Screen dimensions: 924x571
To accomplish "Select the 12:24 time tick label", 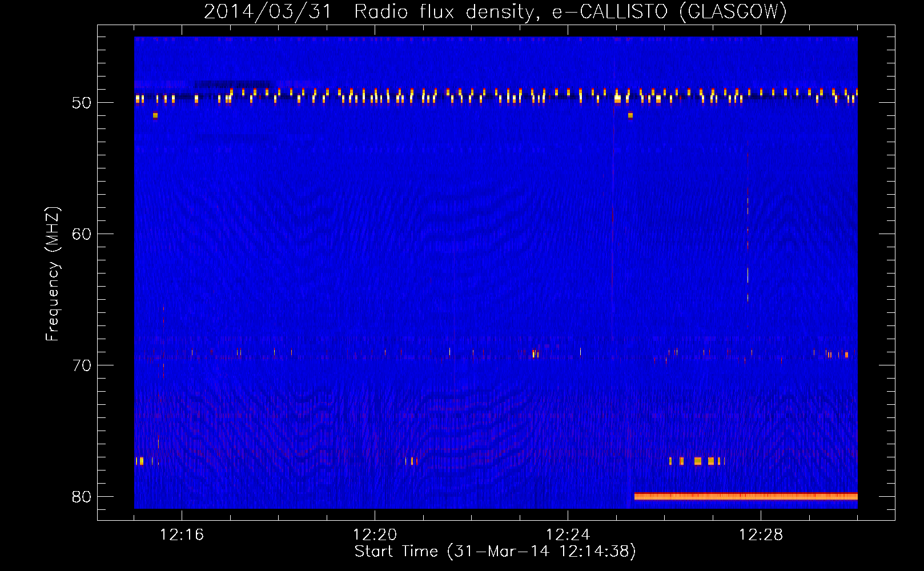I will click(568, 535).
